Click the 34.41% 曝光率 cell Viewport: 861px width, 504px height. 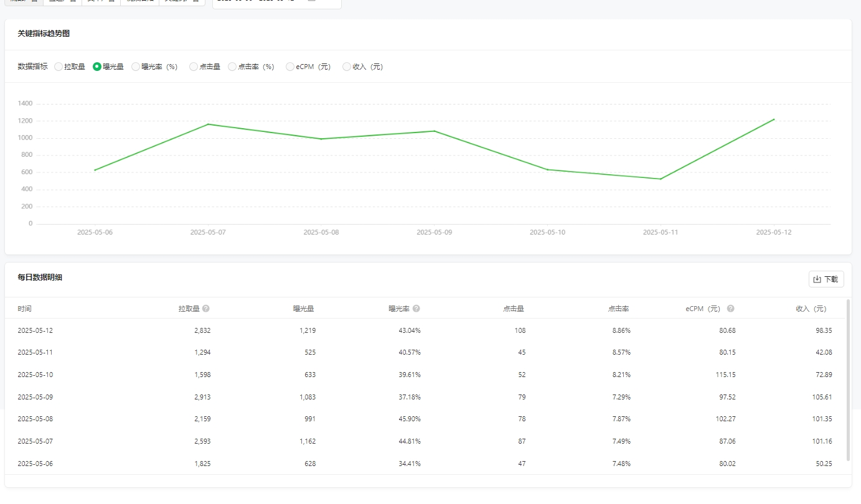click(x=410, y=464)
